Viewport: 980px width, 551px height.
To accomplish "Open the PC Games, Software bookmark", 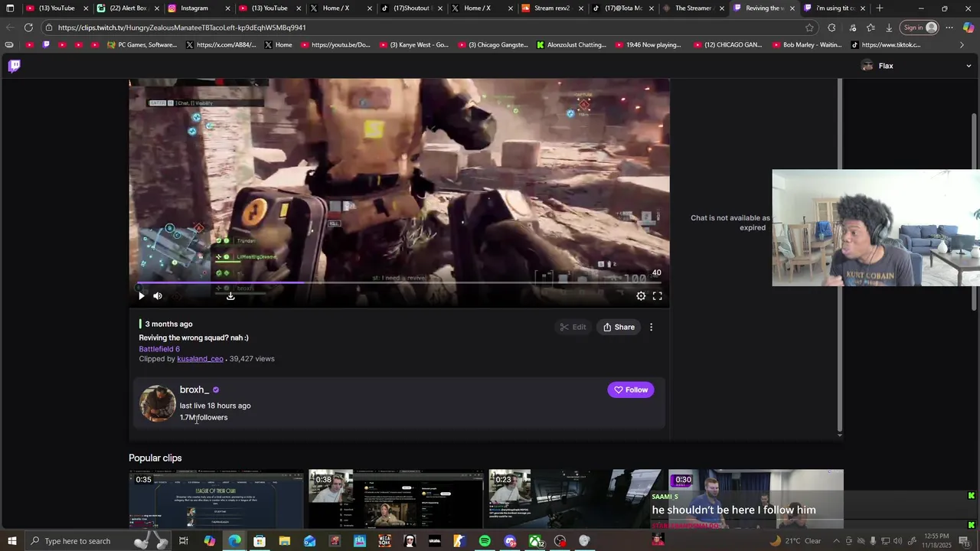I will pos(142,45).
